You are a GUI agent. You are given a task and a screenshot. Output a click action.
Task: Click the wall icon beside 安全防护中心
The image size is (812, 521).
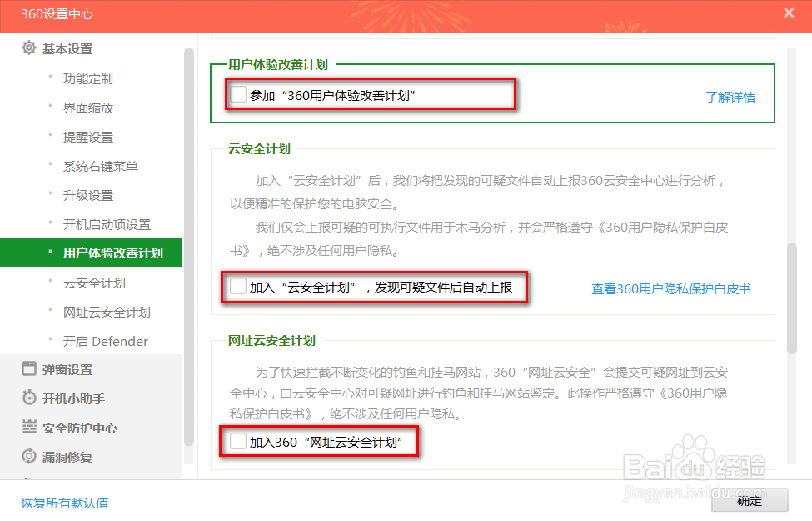(x=29, y=427)
